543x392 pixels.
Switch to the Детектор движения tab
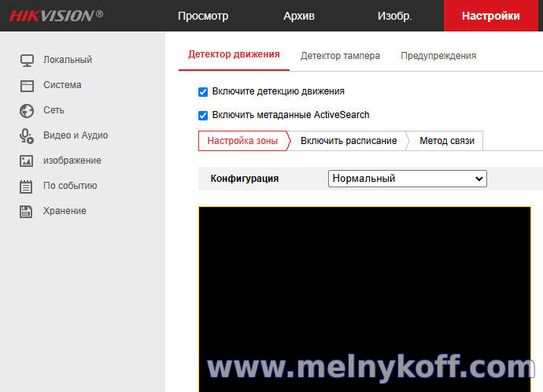coord(234,54)
